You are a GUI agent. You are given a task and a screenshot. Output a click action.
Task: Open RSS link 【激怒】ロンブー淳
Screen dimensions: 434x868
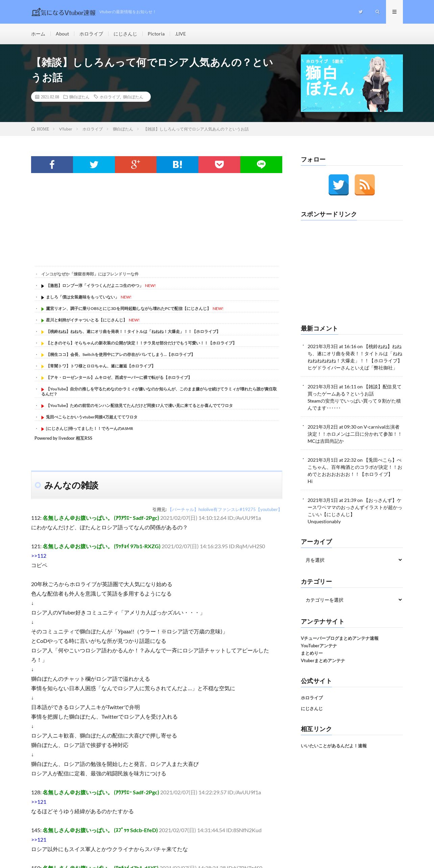(94, 286)
